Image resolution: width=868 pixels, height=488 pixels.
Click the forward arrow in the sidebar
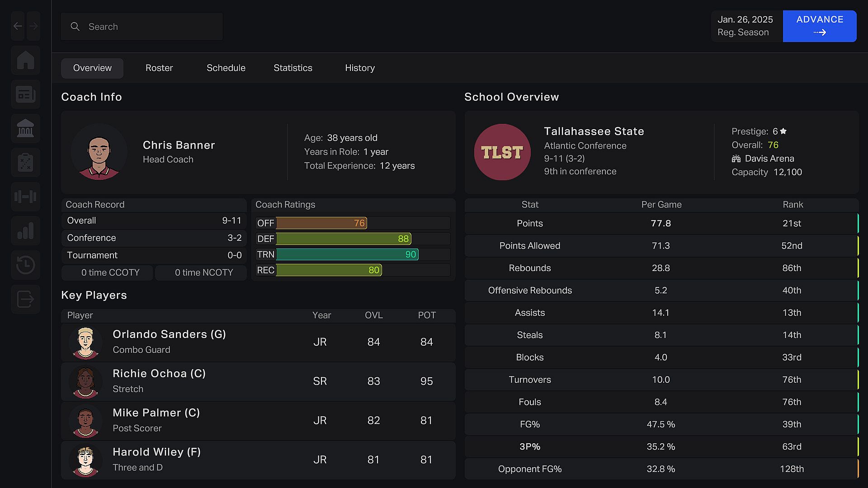pos(33,26)
